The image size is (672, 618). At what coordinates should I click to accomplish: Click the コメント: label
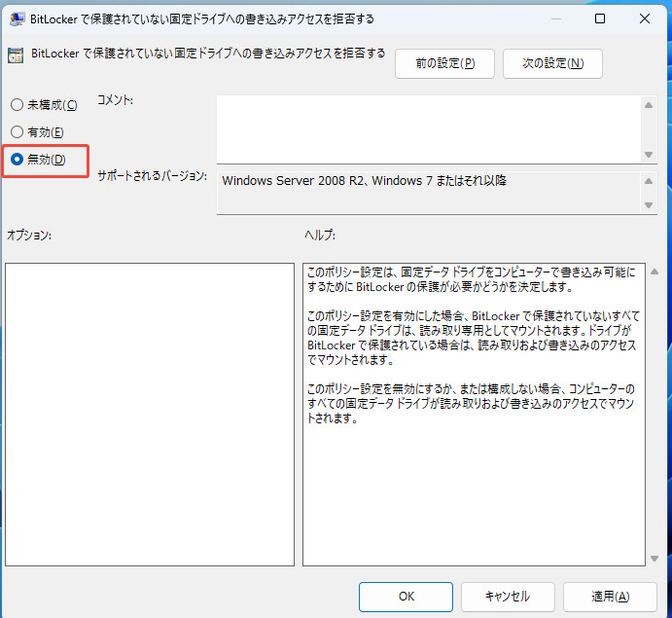coord(115,100)
